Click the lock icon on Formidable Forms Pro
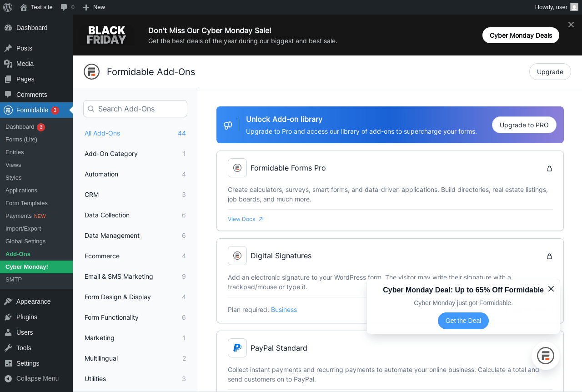 (549, 168)
